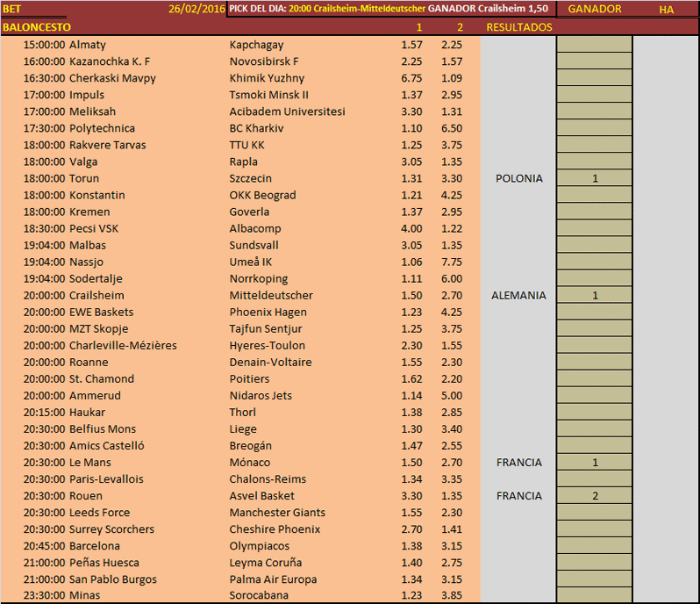Select Surrey Scorchers cell
700x604 pixels.
coord(111,529)
